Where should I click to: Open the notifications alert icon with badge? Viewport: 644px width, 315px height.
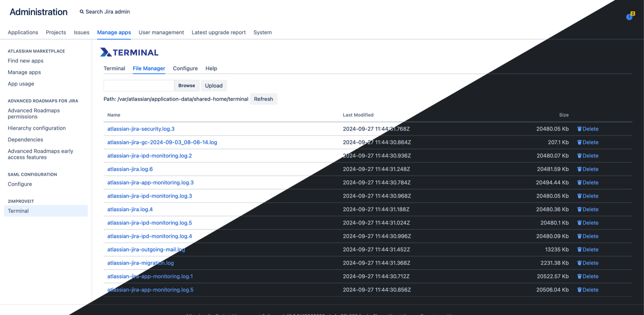coord(630,16)
